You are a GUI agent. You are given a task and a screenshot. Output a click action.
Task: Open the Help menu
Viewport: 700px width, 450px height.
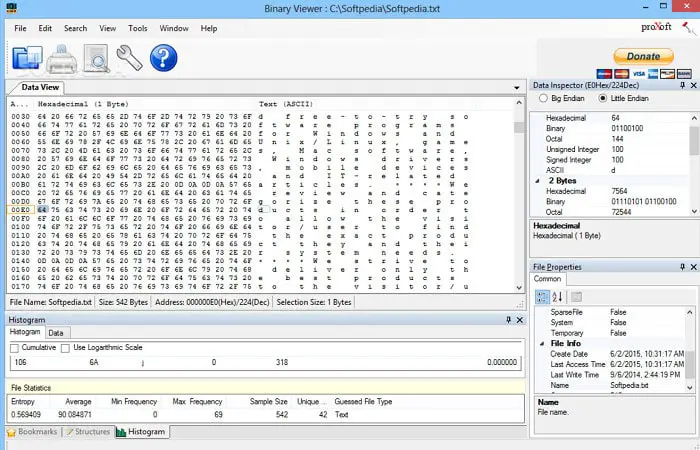pyautogui.click(x=208, y=28)
